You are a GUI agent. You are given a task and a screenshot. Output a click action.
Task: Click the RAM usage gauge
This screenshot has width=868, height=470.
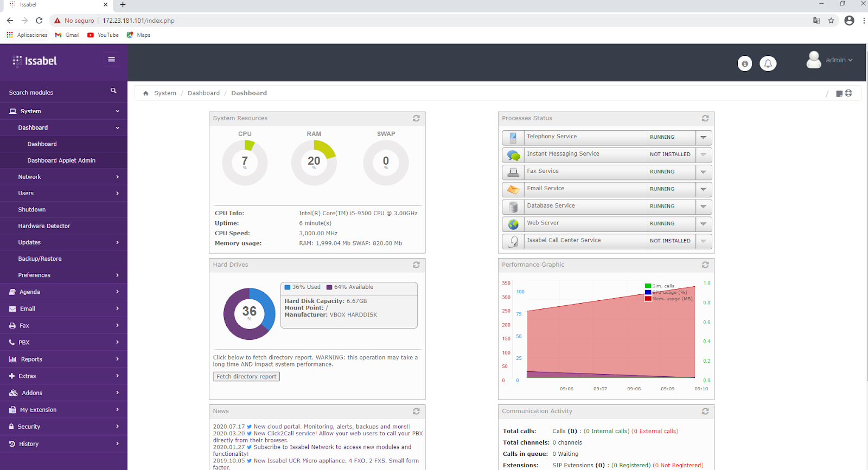coord(314,163)
